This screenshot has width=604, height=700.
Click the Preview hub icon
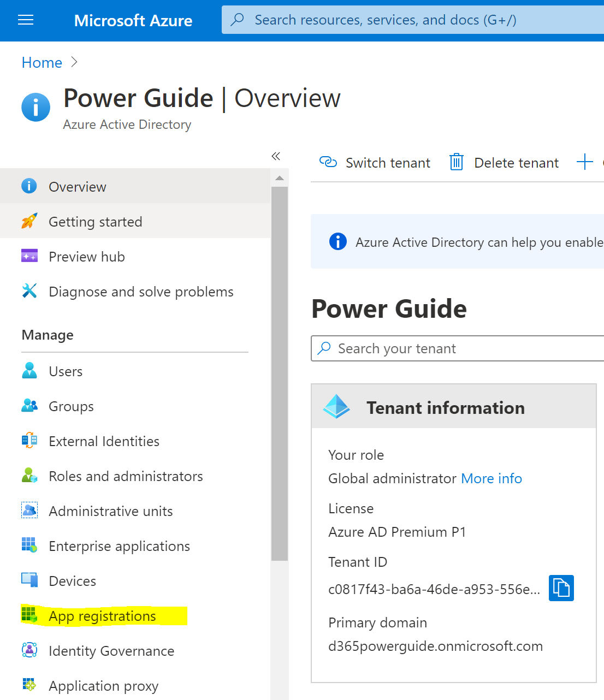(29, 256)
